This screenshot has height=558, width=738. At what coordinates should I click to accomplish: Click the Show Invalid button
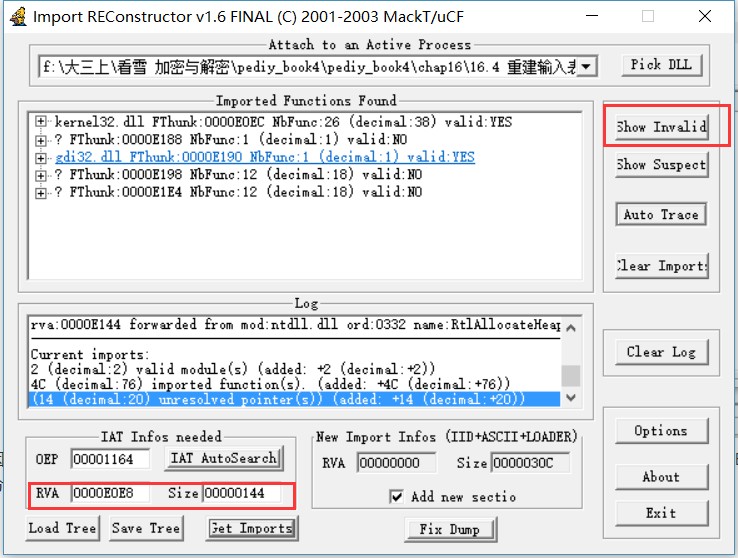(x=661, y=127)
